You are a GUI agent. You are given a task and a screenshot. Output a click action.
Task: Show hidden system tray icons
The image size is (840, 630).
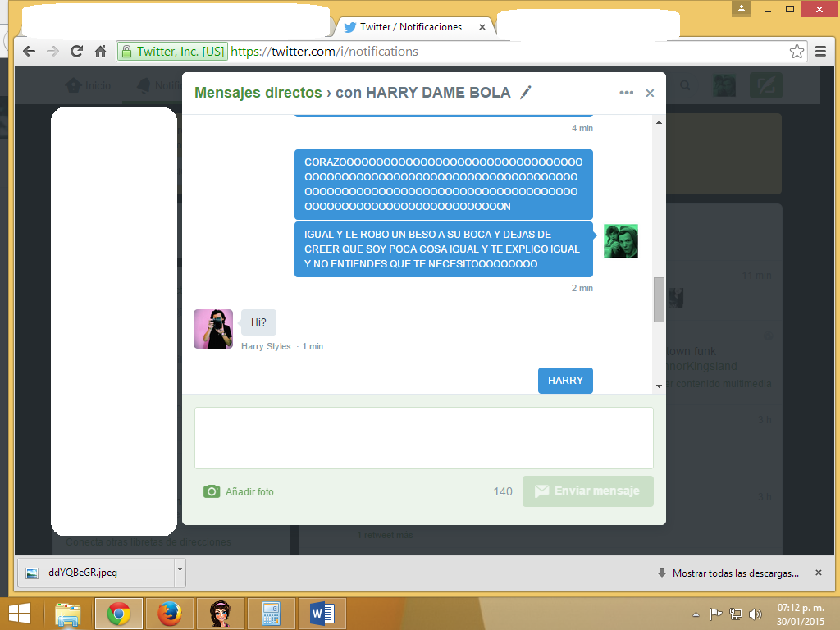pyautogui.click(x=696, y=614)
